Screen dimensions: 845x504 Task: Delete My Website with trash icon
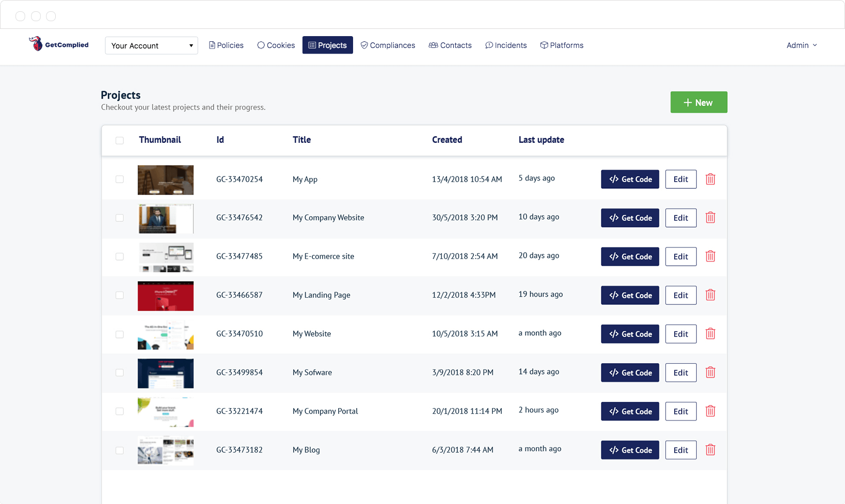pos(710,334)
